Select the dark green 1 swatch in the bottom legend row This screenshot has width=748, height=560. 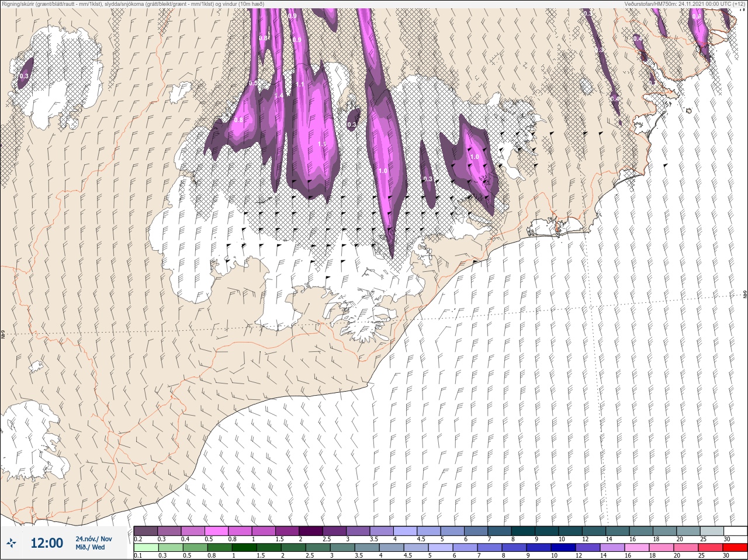(243, 548)
